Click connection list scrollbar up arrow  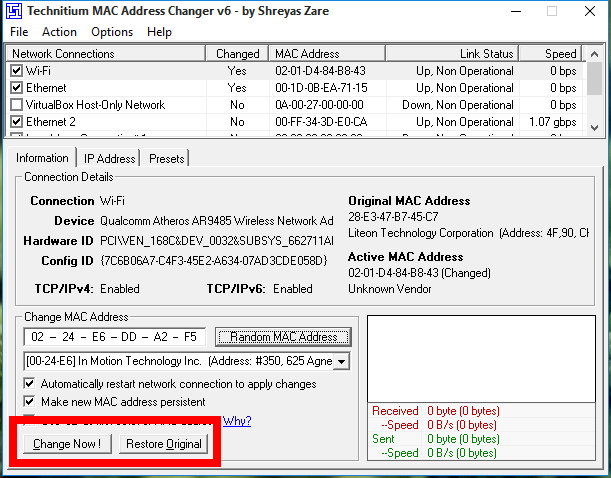[594, 54]
